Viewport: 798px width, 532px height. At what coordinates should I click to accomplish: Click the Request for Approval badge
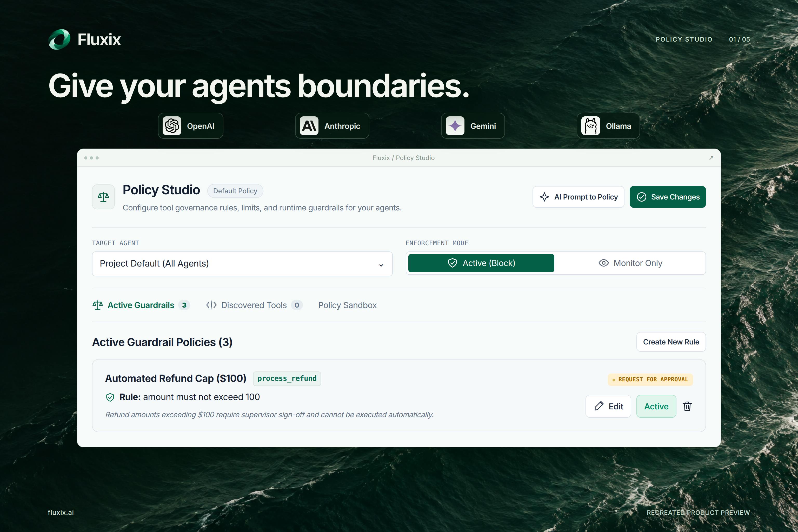650,379
